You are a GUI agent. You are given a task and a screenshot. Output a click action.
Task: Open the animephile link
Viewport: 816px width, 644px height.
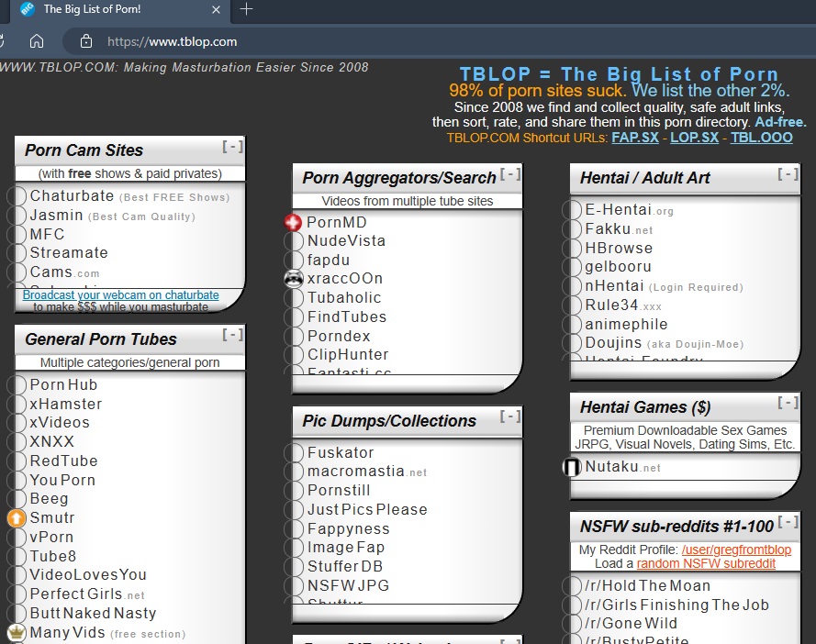tap(626, 325)
